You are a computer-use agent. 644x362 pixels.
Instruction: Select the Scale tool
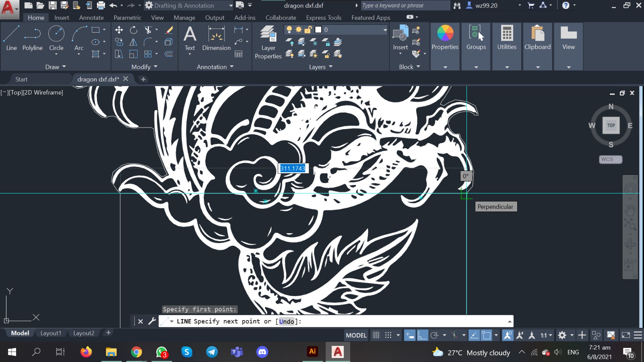[134, 54]
